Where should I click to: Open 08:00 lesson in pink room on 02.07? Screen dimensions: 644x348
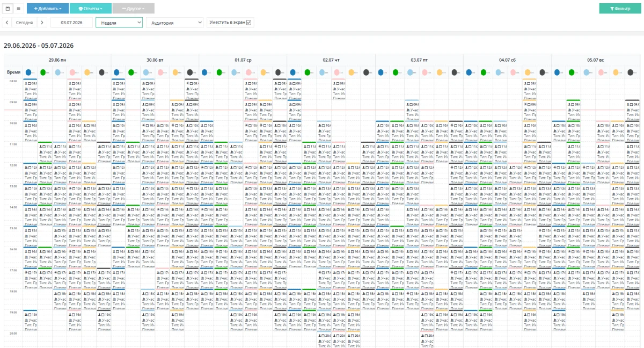[338, 90]
